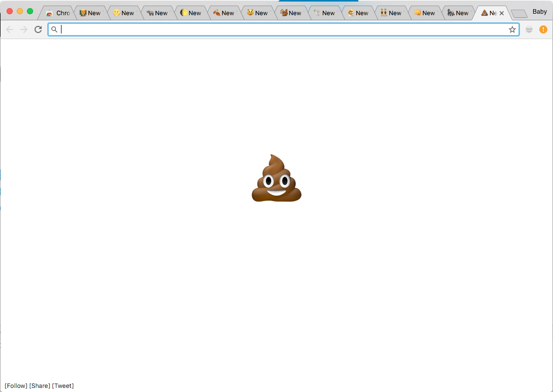Click the orange warning extension icon
The image size is (553, 392).
[x=543, y=29]
